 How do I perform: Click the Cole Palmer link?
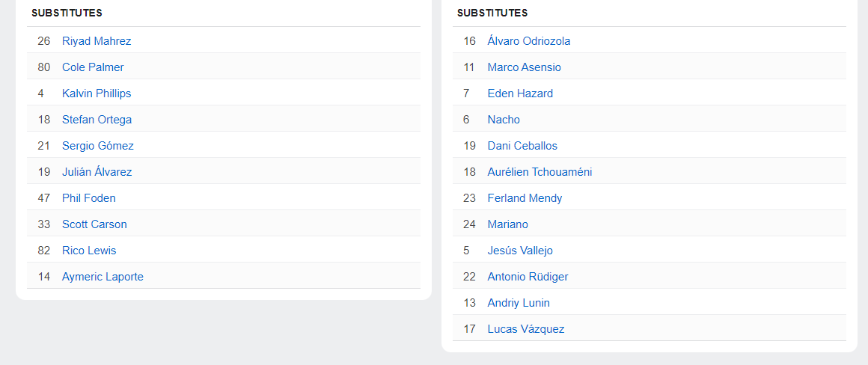coord(93,67)
